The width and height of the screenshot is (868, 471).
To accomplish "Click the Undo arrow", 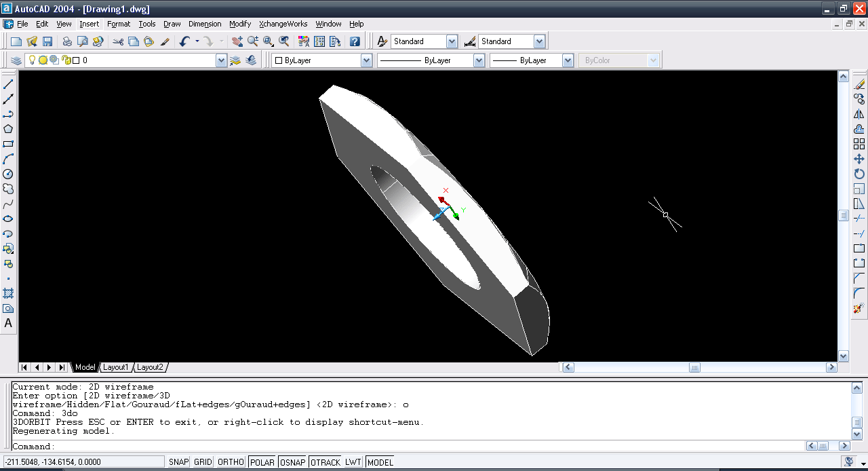I will tap(184, 41).
